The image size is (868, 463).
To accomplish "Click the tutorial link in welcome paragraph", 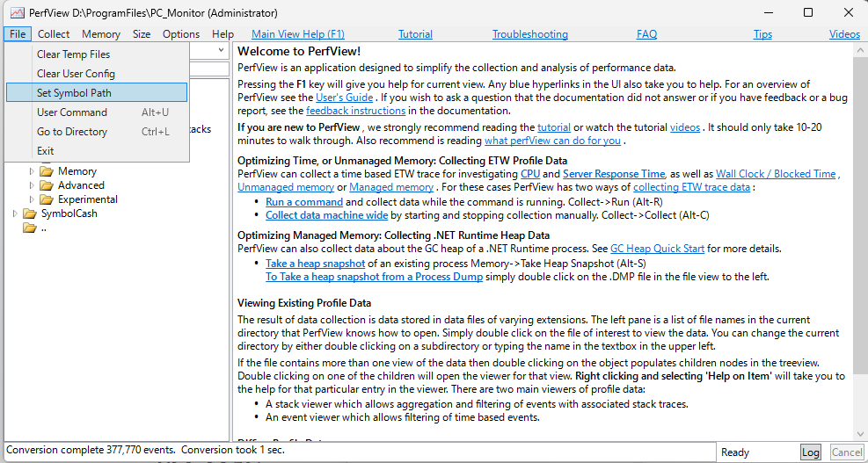I will (x=553, y=127).
